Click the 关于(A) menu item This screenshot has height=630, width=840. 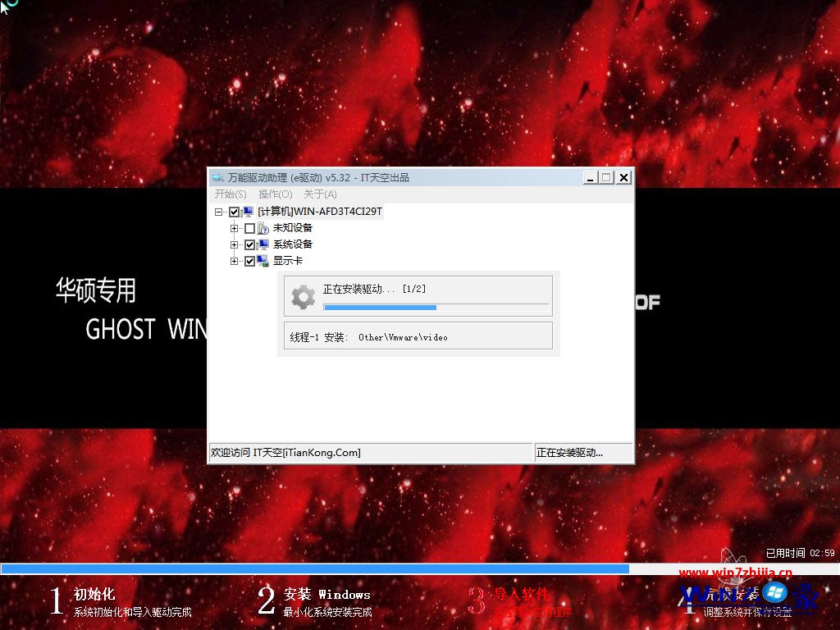320,194
